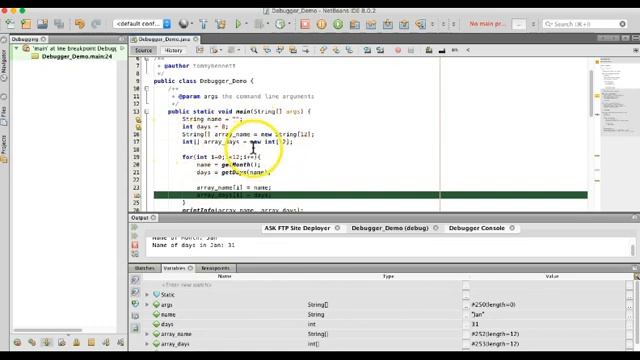Expand the array_days variable
Viewport: 640px width, 360px height.
click(x=147, y=344)
